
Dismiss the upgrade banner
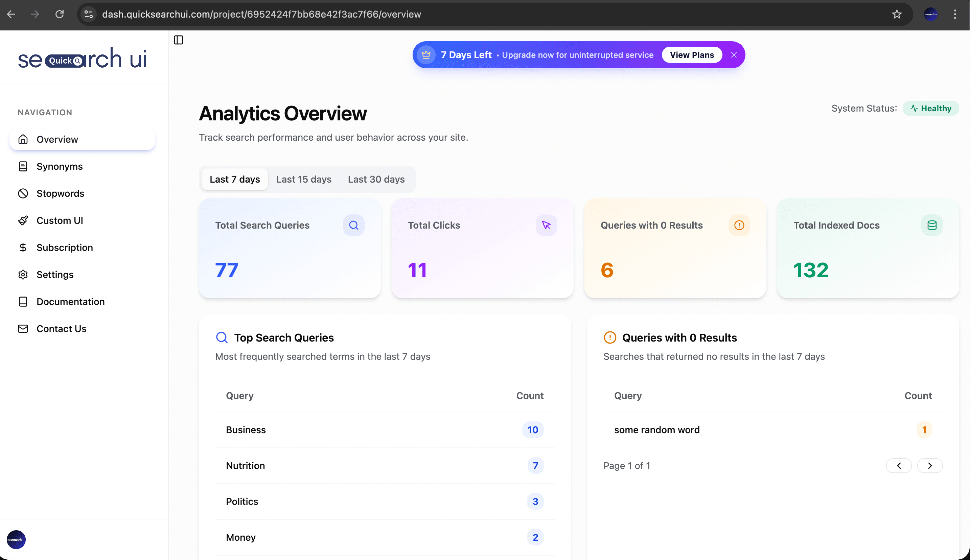[734, 55]
